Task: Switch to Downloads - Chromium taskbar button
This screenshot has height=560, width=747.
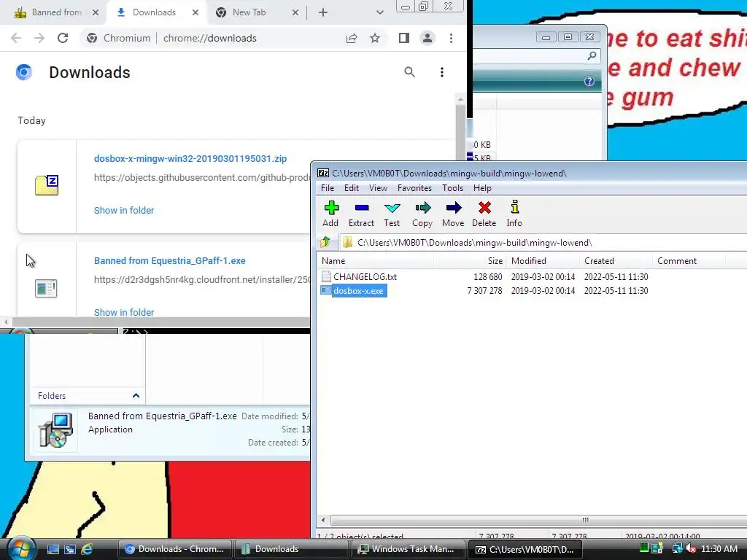Action: tap(174, 549)
